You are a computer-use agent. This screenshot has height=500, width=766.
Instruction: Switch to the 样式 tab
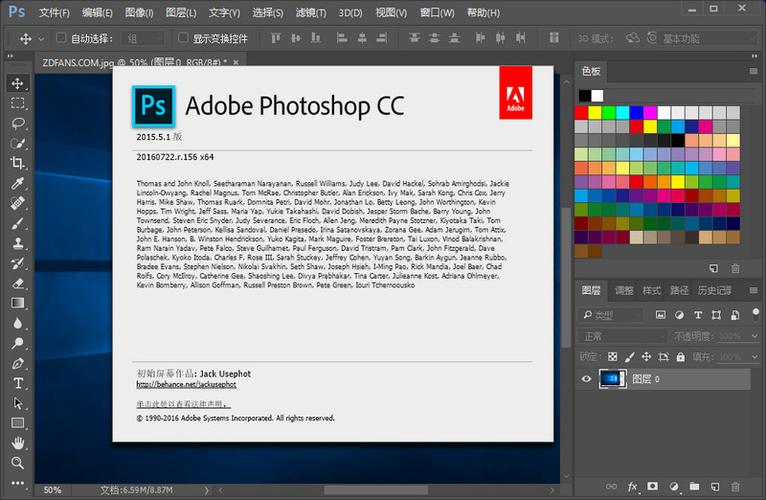(x=651, y=290)
